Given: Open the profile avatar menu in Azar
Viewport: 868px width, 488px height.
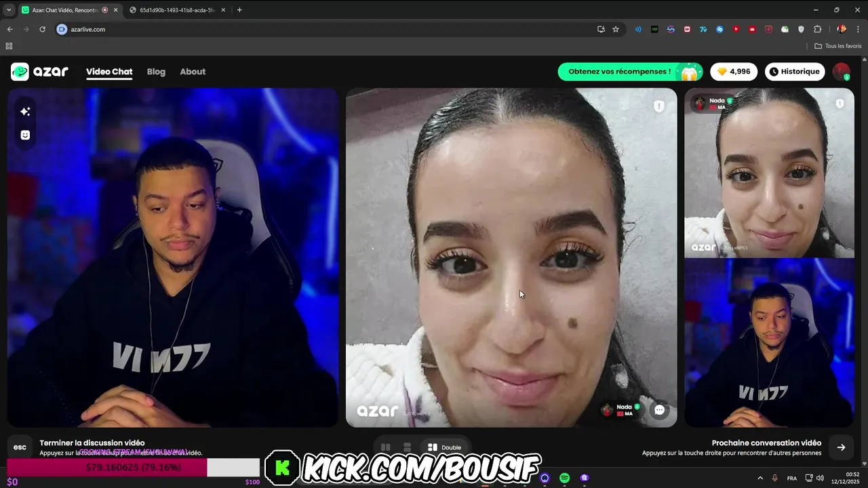Looking at the screenshot, I should tap(842, 72).
